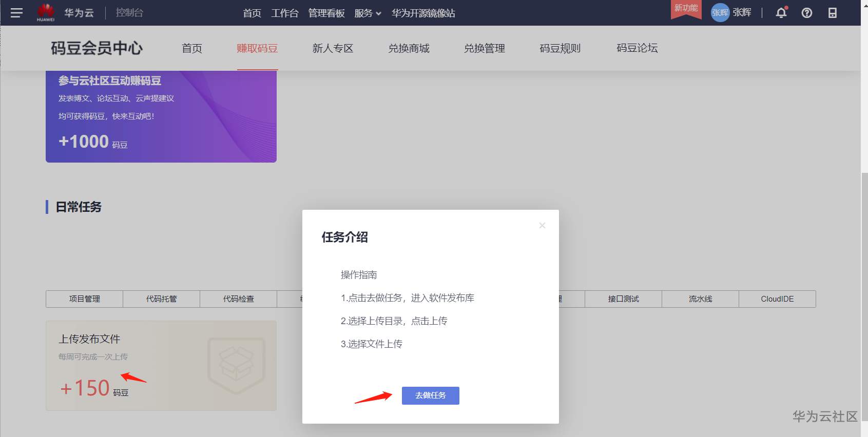The width and height of the screenshot is (868, 437).
Task: Go to 控制台 console link
Action: tap(129, 13)
